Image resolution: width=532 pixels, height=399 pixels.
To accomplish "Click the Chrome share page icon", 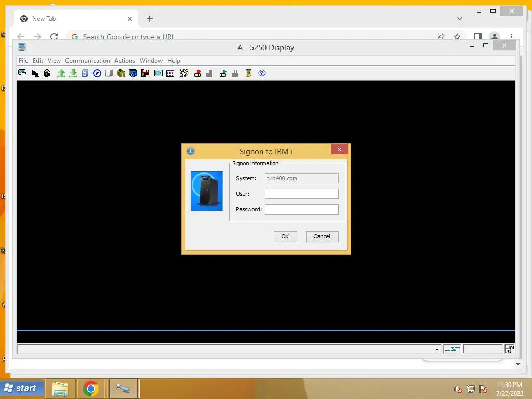I will pyautogui.click(x=441, y=37).
